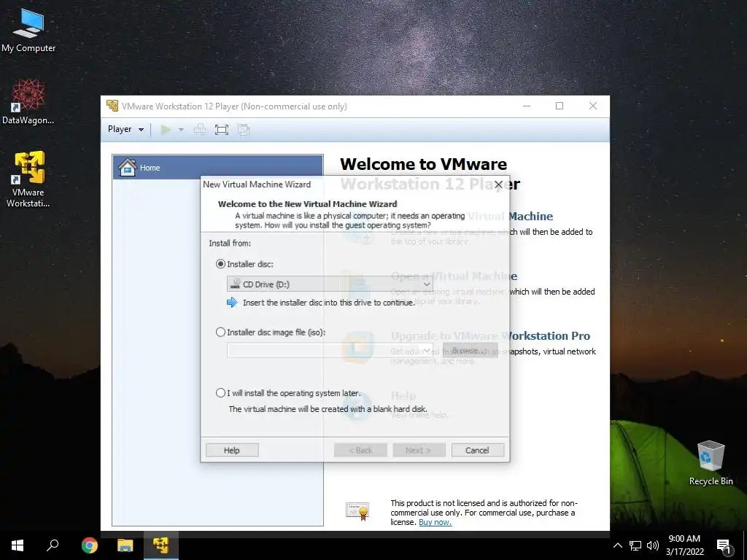Cancel the New Virtual Machine Wizard
The height and width of the screenshot is (560, 747).
(x=477, y=450)
